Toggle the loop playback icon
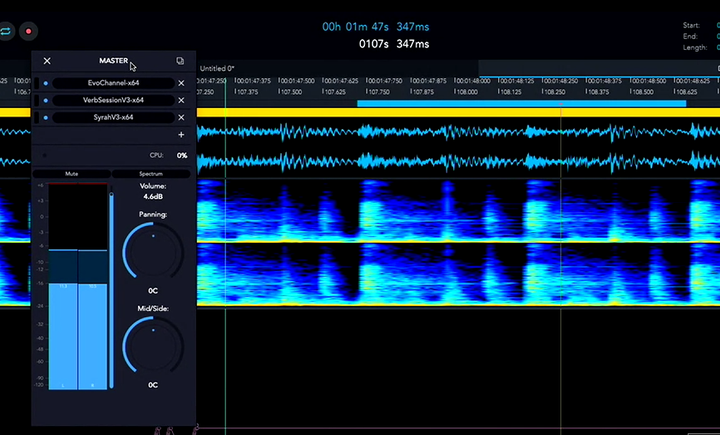Viewport: 720px width, 435px height. (x=6, y=32)
